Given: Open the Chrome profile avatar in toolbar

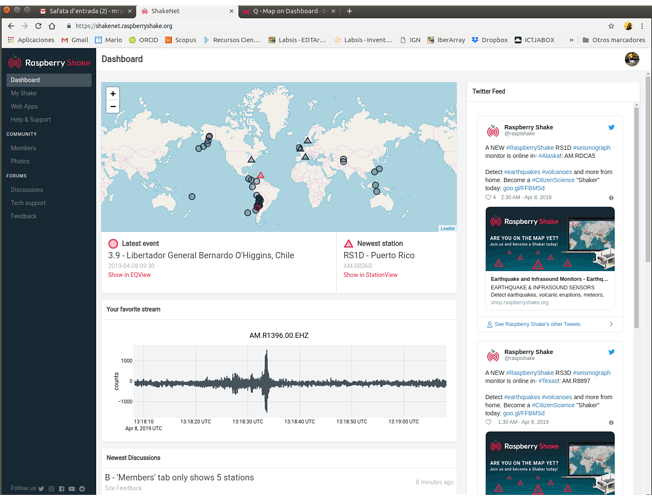Looking at the screenshot, I should [x=628, y=26].
